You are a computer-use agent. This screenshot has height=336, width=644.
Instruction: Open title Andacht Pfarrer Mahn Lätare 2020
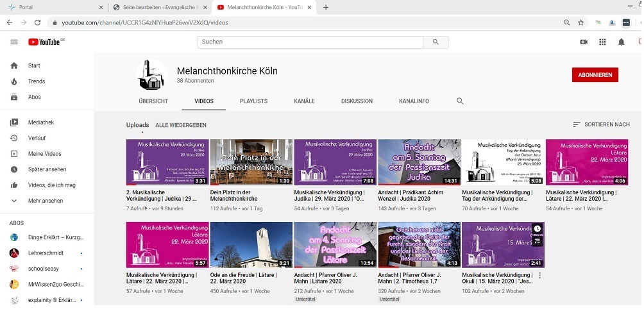pos(326,278)
